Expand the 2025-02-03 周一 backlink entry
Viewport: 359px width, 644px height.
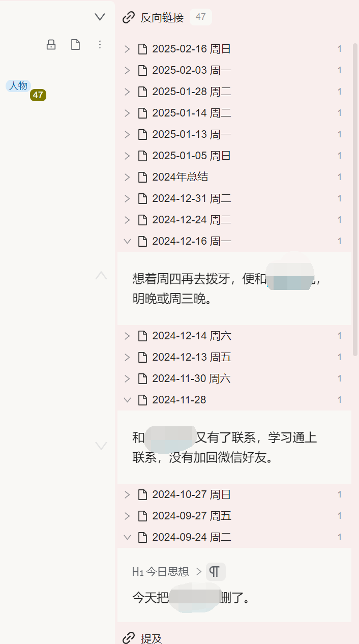coord(127,71)
